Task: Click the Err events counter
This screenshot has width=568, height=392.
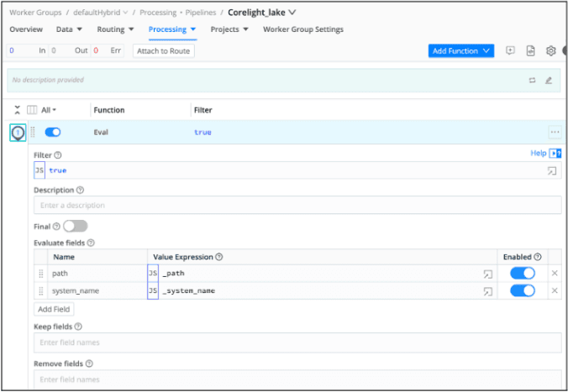Action: click(107, 50)
